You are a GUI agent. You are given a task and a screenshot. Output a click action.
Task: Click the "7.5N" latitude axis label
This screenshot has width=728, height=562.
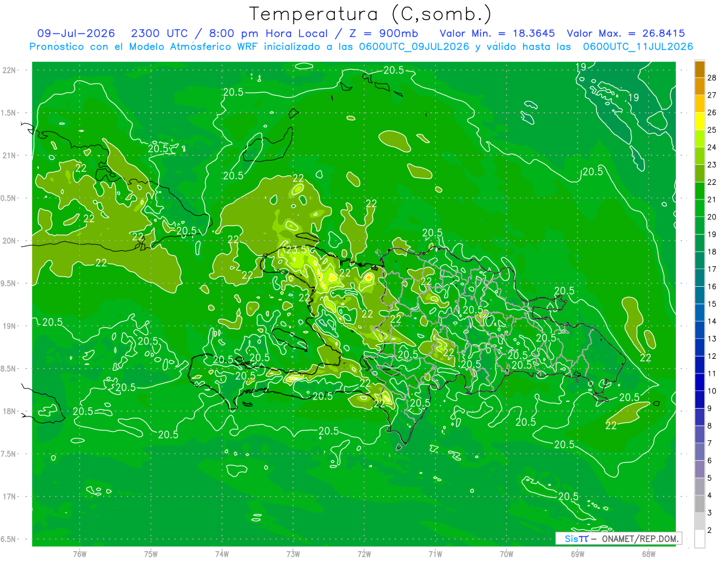(x=9, y=453)
